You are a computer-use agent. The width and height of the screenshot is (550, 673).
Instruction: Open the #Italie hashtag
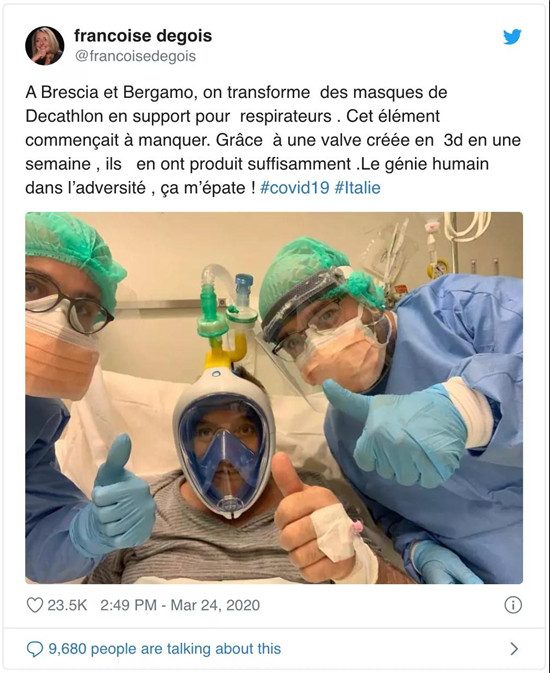pos(357,188)
